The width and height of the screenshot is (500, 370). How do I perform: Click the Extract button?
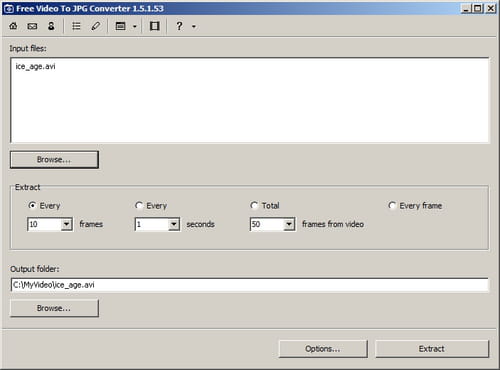[432, 349]
